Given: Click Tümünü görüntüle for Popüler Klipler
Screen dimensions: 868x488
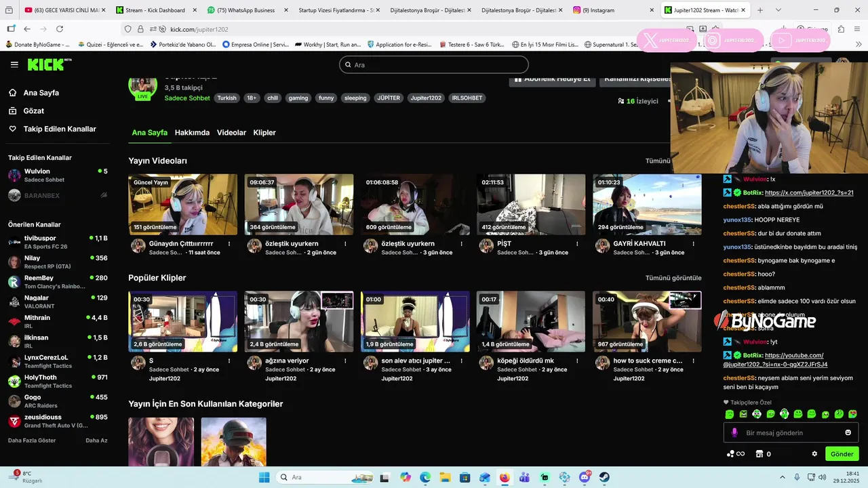Looking at the screenshot, I should tap(673, 278).
